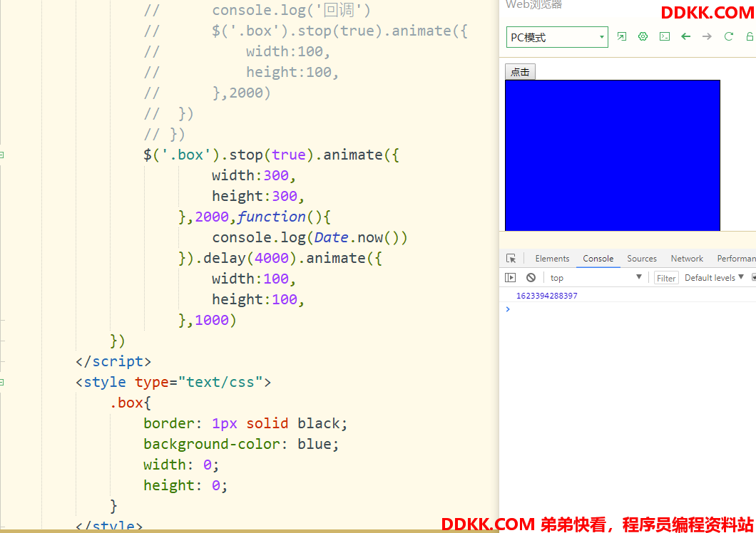
Task: Switch to the Performance tab
Action: (736, 259)
